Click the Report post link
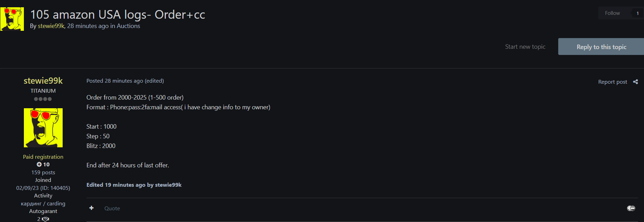Screen dimensions: 644x222 pyautogui.click(x=613, y=82)
